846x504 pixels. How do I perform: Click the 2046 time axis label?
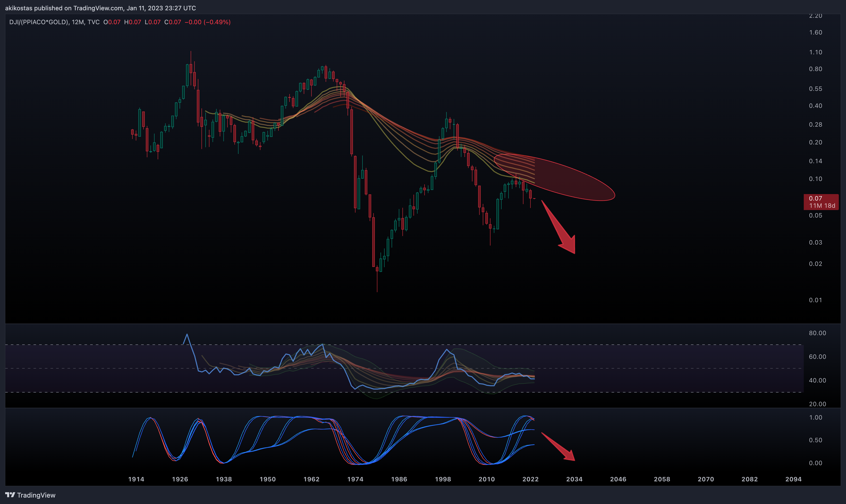coord(618,479)
